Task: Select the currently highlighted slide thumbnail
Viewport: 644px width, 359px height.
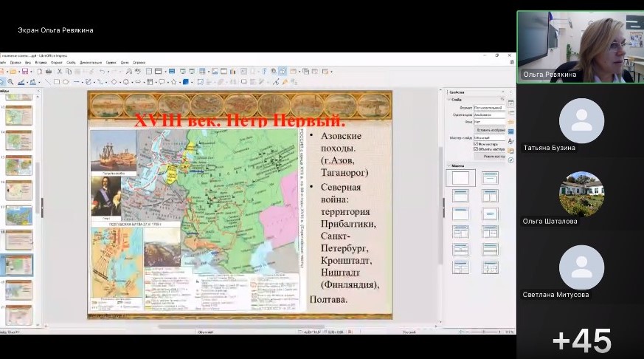Action: [x=18, y=265]
